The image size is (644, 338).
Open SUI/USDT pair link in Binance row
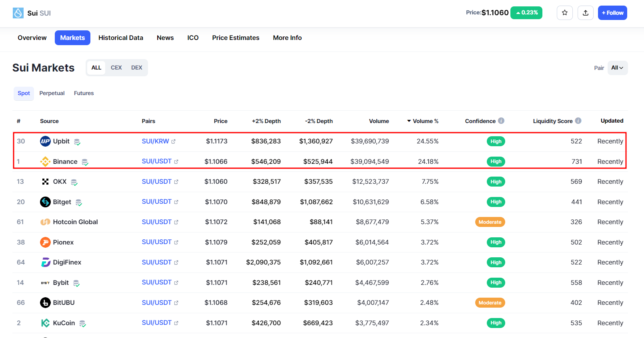tap(156, 161)
